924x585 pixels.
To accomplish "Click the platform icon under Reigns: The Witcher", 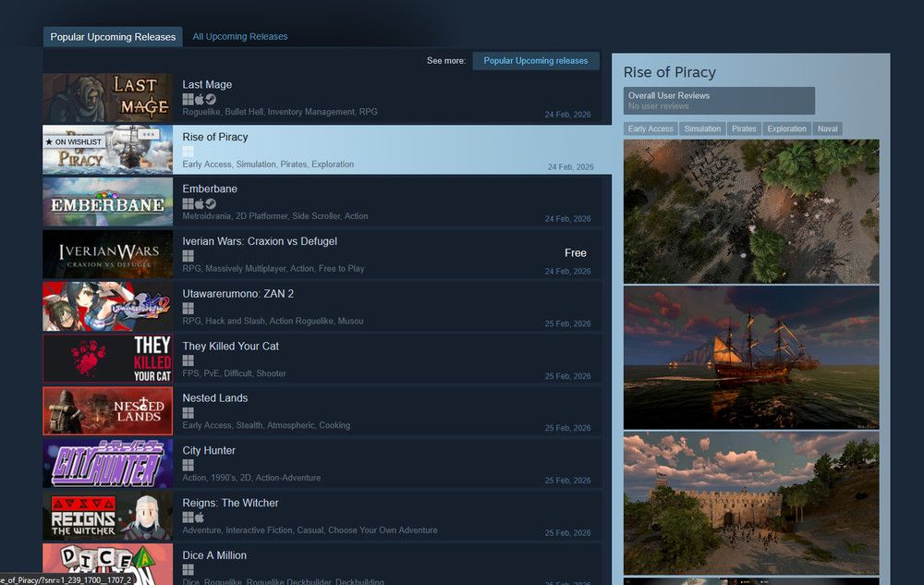I will pos(188,517).
